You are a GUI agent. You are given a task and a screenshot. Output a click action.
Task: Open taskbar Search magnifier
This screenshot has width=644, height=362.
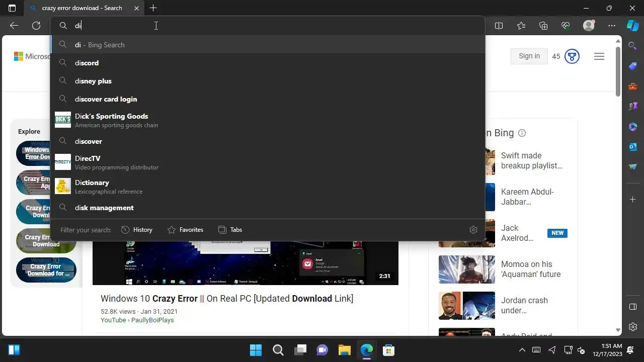278,350
